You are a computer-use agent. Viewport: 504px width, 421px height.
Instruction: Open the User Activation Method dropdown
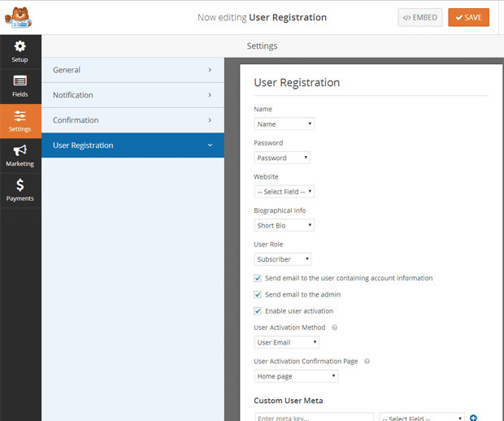287,342
